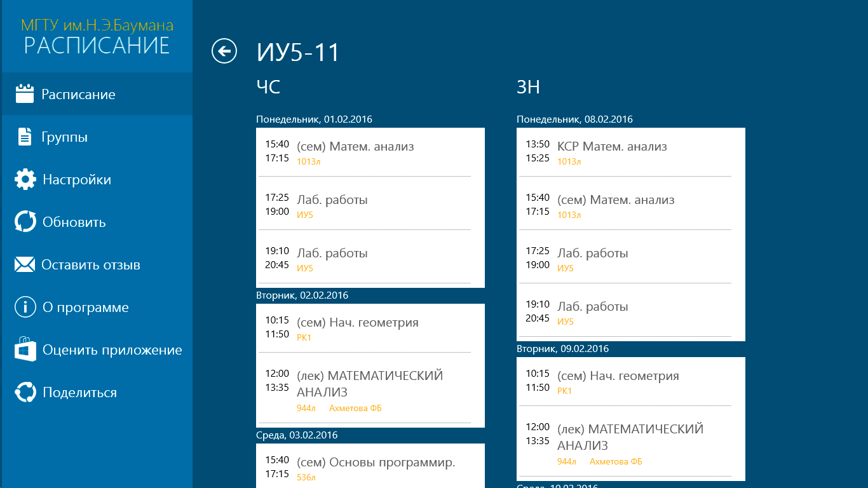Click the calendar icon for Расписание

pos(24,94)
